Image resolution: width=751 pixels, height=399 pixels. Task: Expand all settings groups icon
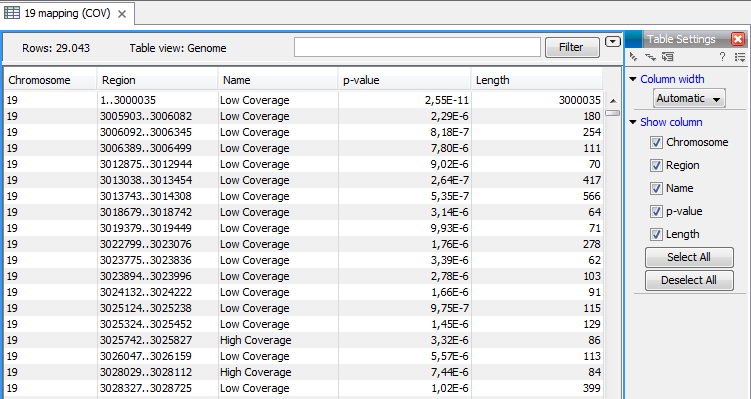[x=650, y=57]
